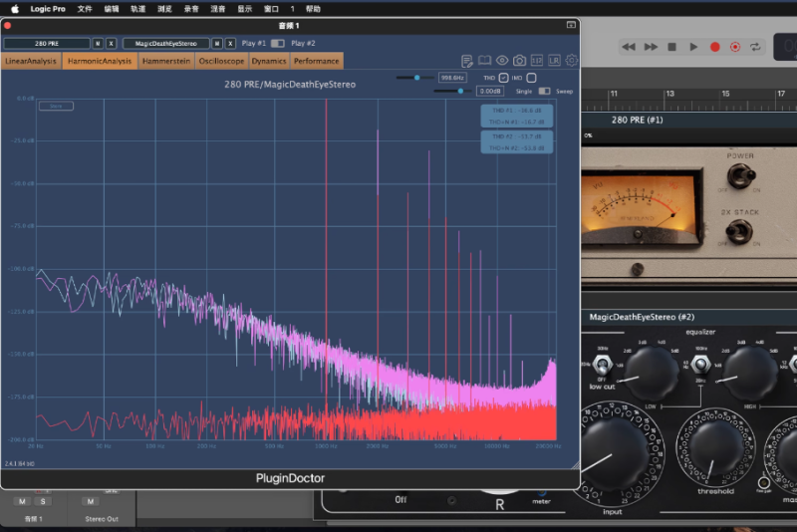Enable the THD checkbox
The height and width of the screenshot is (532, 797).
(503, 78)
